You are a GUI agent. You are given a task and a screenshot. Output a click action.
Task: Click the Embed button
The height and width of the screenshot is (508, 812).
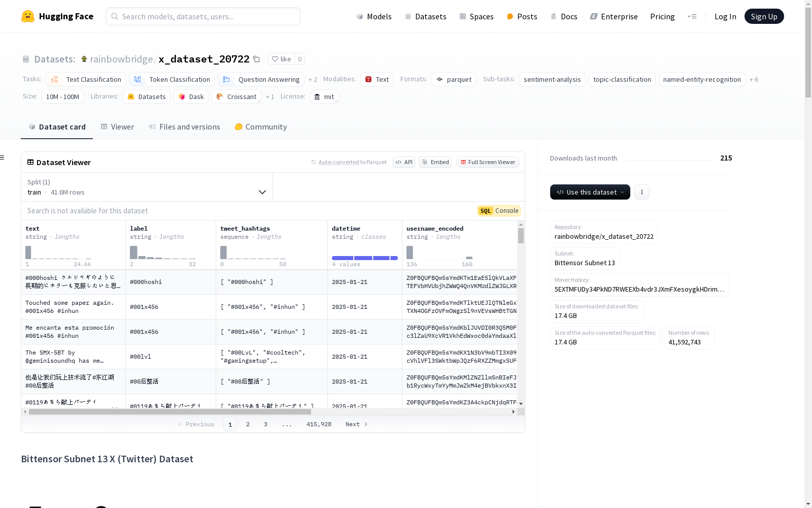pyautogui.click(x=435, y=162)
